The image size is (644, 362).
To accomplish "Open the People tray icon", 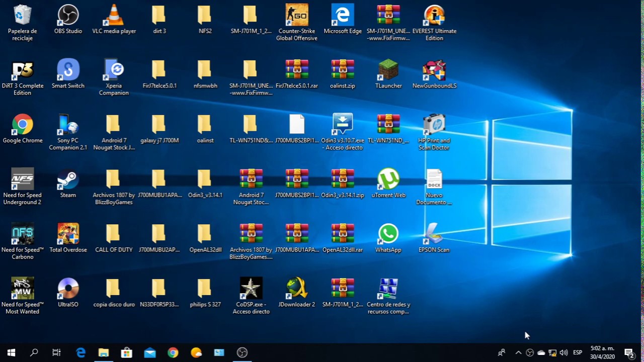I will point(502,352).
